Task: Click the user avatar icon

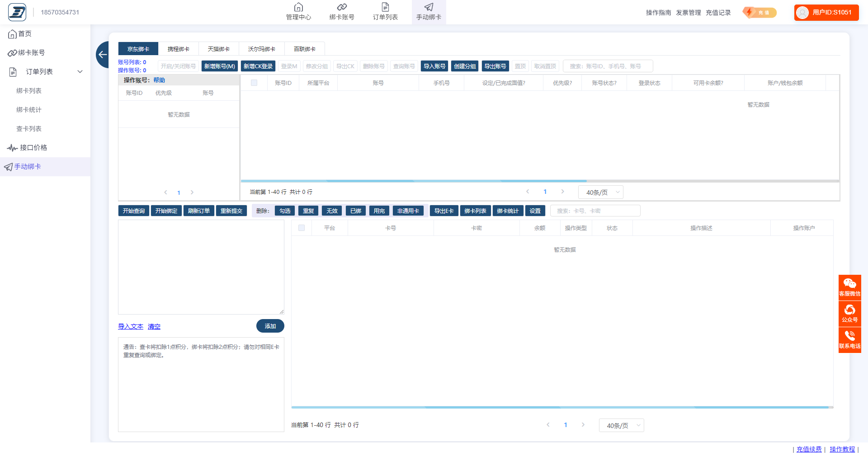Action: pos(802,13)
